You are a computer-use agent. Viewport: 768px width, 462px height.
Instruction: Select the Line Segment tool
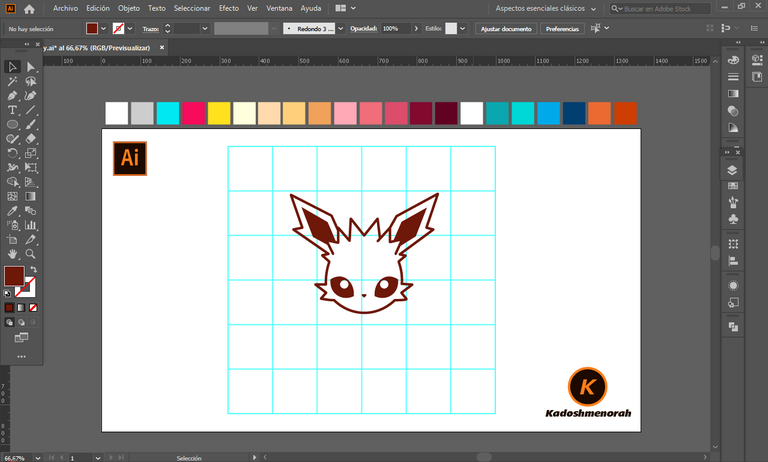click(x=30, y=110)
